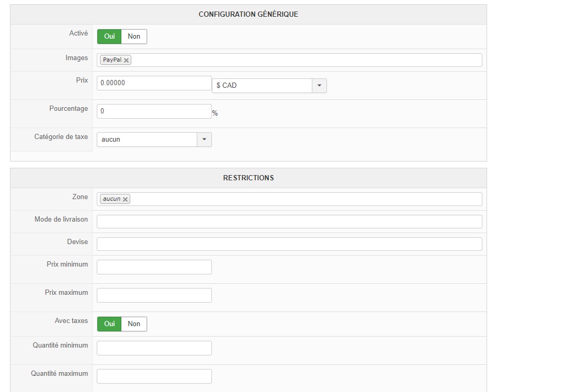This screenshot has height=392, width=565.
Task: Set Activé to Non
Action: 134,37
